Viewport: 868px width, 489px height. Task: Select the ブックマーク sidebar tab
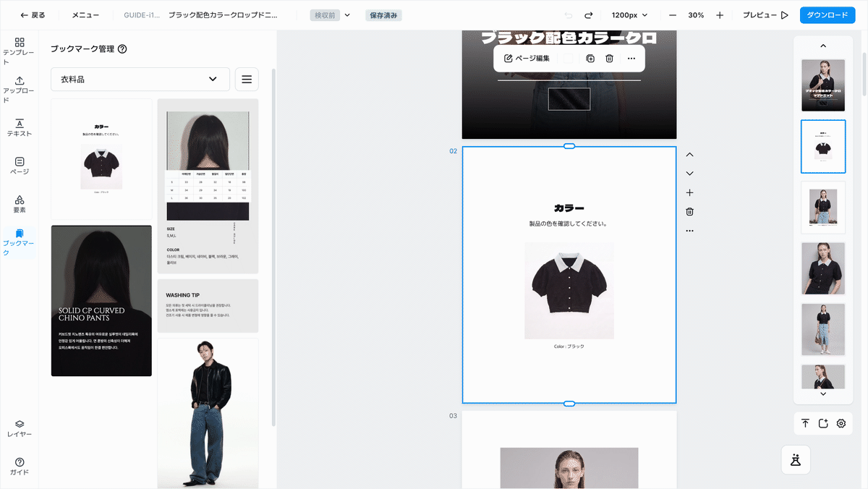point(20,242)
